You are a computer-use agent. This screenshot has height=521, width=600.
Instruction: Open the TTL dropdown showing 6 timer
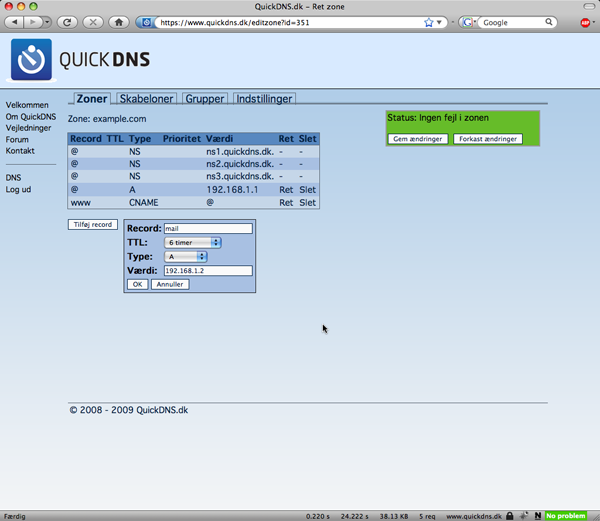pos(193,242)
